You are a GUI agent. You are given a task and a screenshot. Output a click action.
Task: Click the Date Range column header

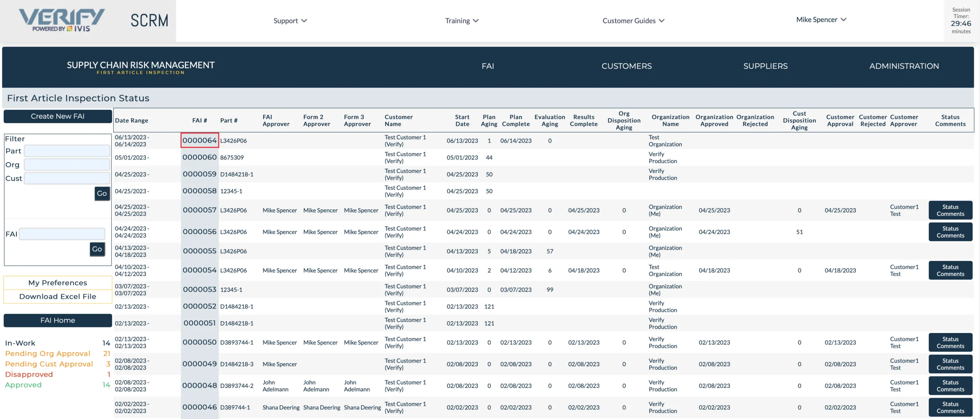click(x=131, y=121)
